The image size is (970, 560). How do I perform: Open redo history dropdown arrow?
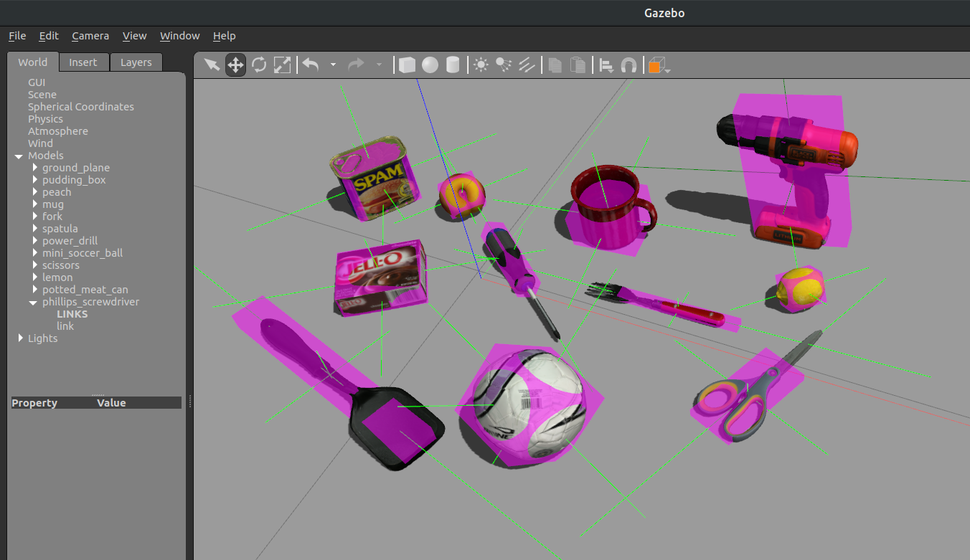[x=379, y=65]
